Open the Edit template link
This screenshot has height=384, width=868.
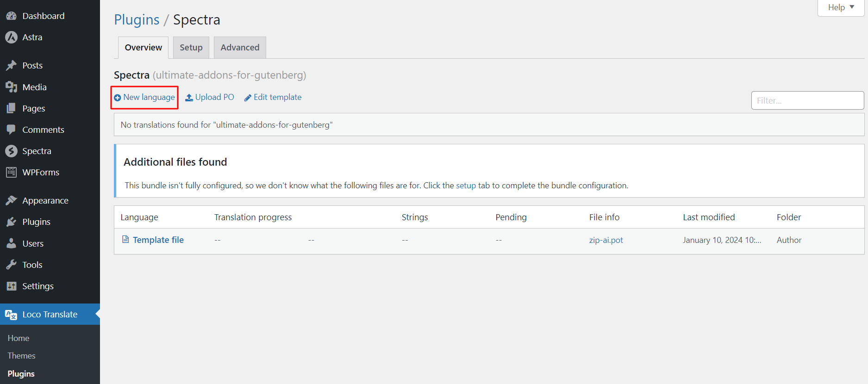point(273,98)
